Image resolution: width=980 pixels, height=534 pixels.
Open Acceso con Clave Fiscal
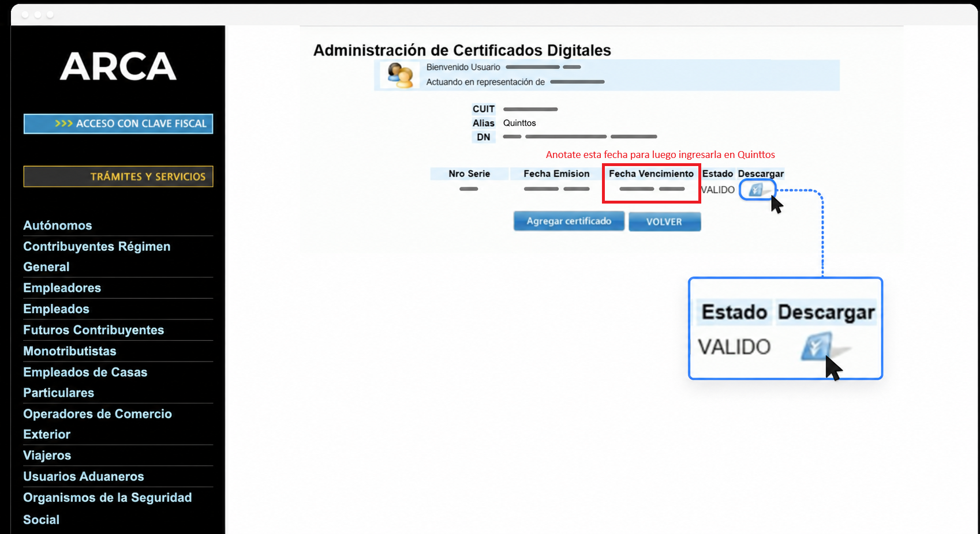point(118,123)
